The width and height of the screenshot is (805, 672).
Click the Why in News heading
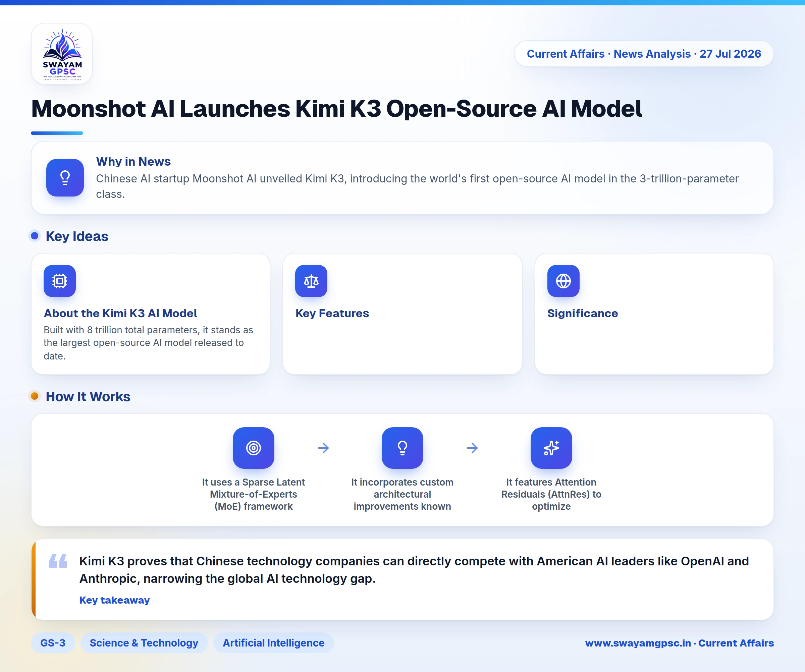click(133, 161)
